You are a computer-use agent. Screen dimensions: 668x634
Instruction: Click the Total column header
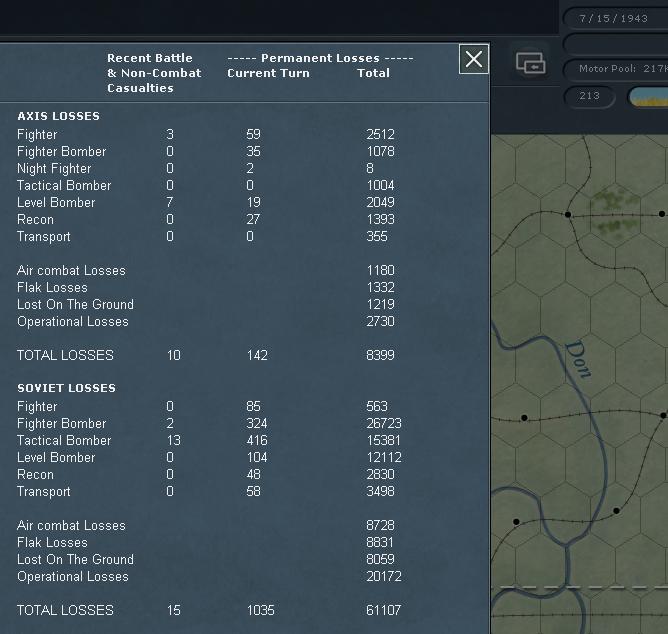tap(373, 73)
